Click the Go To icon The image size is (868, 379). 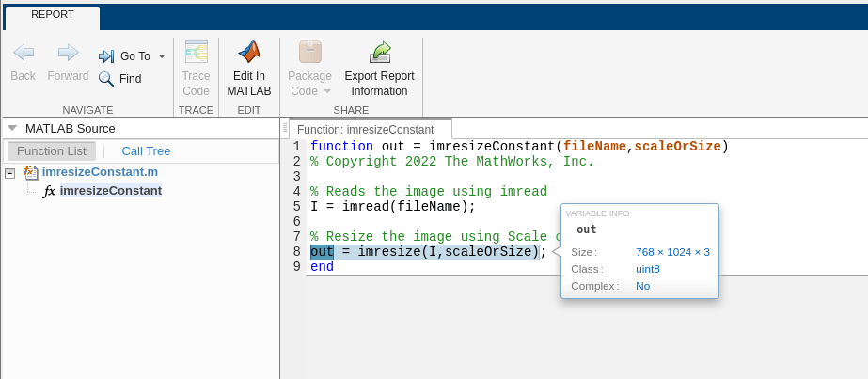(106, 56)
